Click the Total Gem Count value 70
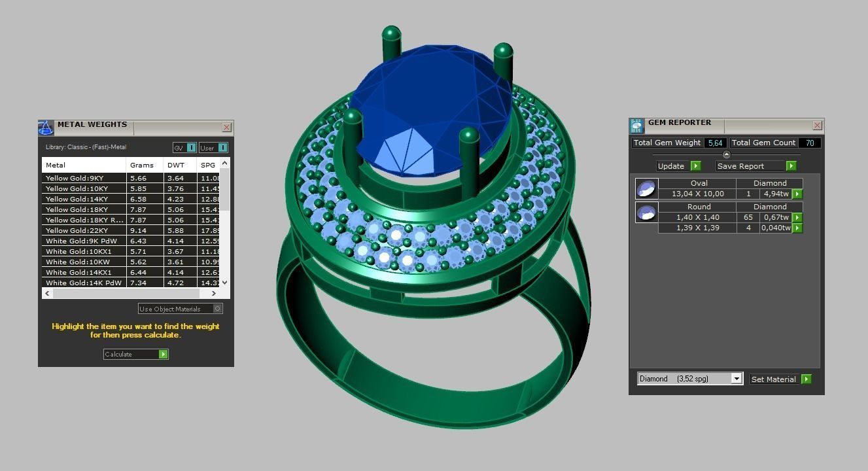Viewport: 868px width, 471px height. 810,143
